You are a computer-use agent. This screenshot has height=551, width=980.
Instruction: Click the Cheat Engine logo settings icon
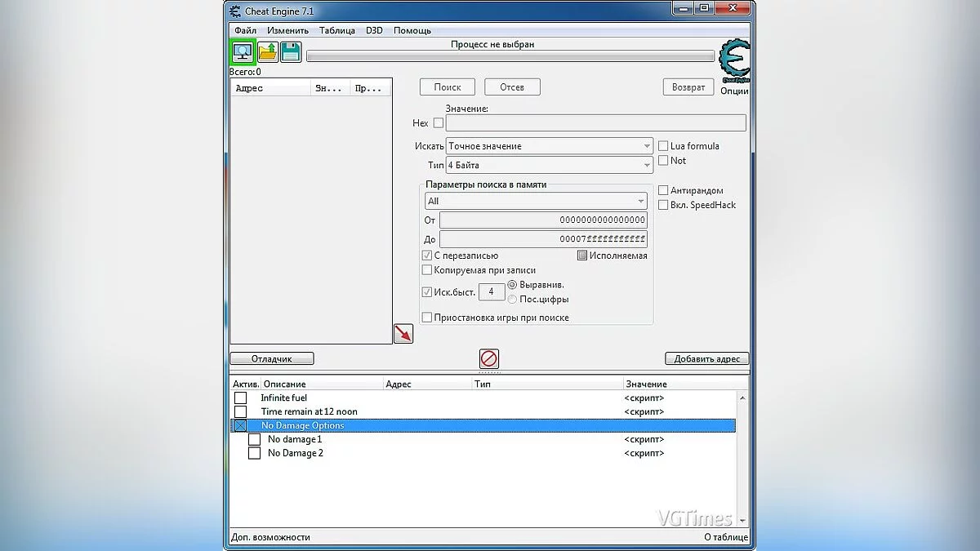click(x=733, y=62)
